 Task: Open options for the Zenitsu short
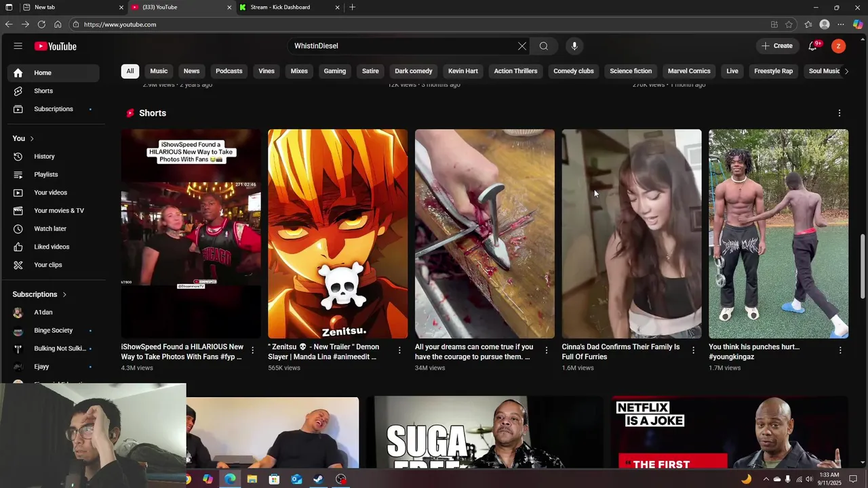click(399, 350)
